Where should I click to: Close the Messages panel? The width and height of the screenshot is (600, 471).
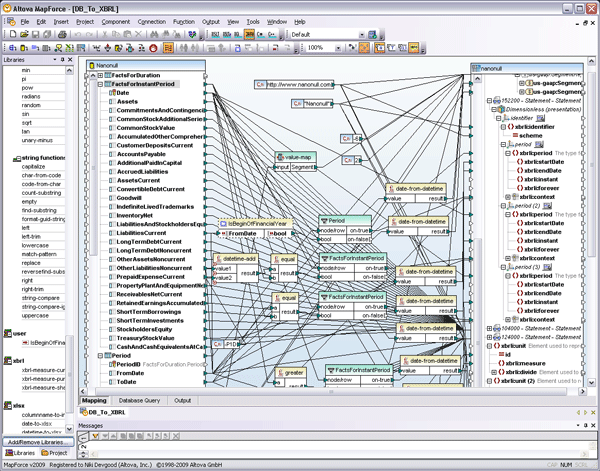point(592,425)
